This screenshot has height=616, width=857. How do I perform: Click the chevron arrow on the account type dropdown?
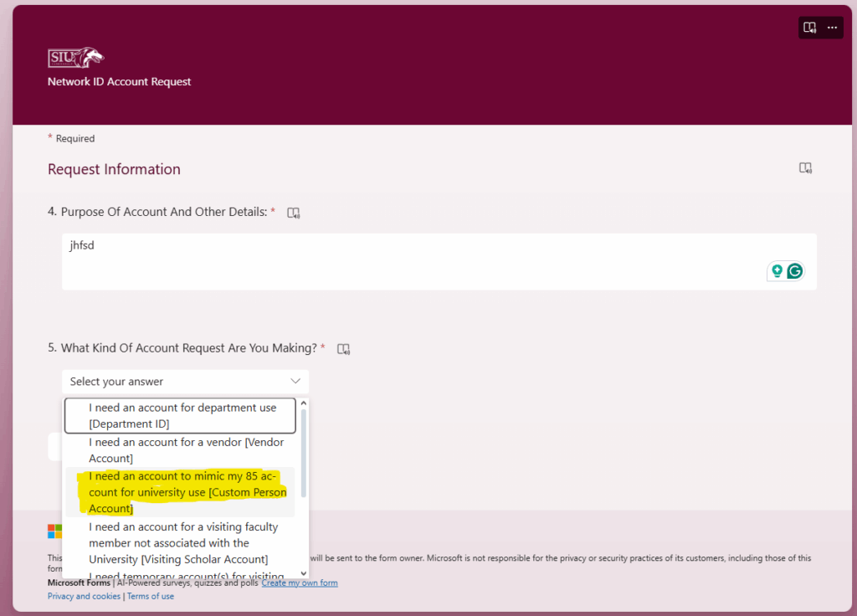point(295,382)
